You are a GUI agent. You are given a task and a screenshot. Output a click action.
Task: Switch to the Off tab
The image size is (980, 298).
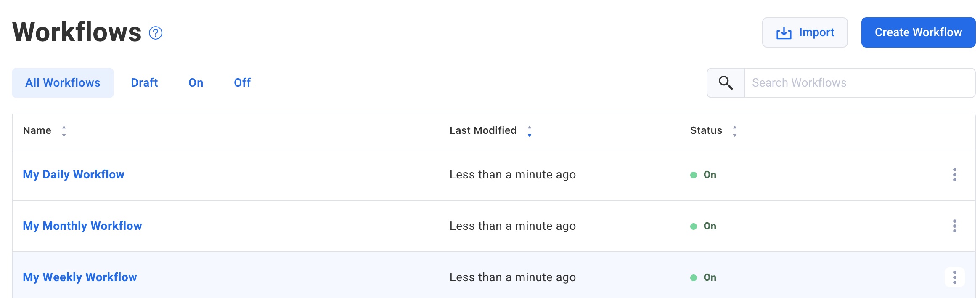click(x=242, y=82)
